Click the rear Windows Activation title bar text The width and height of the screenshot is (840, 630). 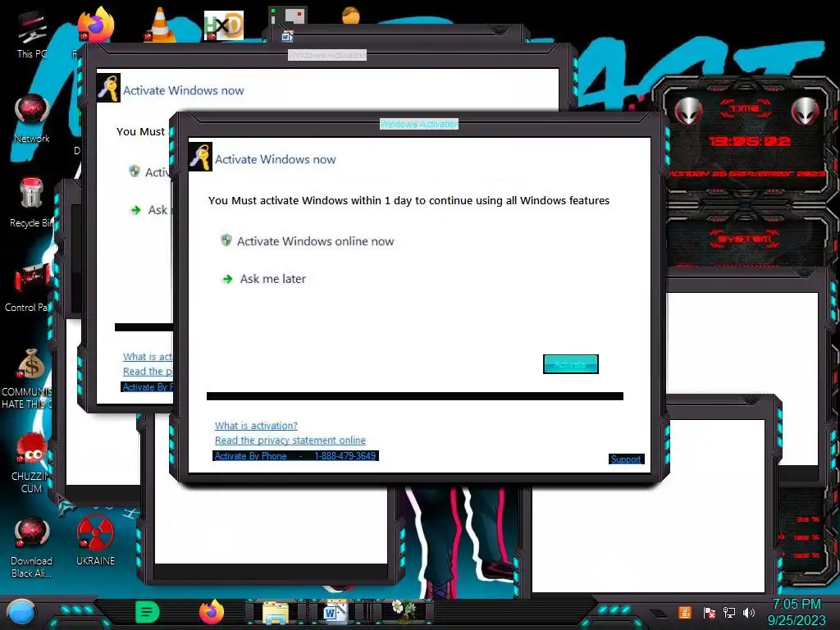327,55
